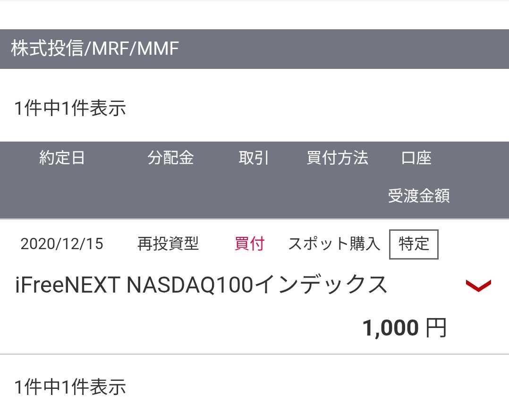Image resolution: width=509 pixels, height=420 pixels.
Task: Click the lower 1件中1件表示 count text
Action: 70,387
